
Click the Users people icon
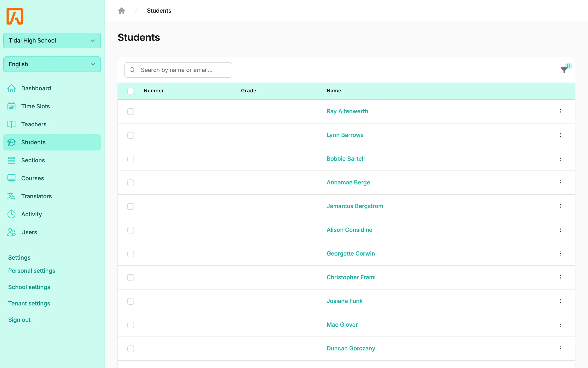click(x=11, y=232)
